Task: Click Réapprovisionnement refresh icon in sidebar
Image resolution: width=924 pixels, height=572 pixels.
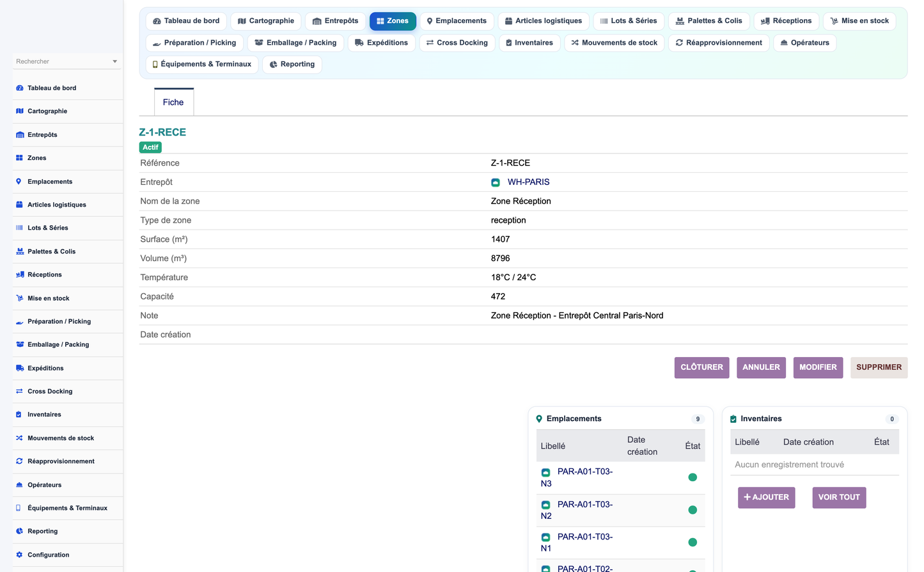Action: 20,461
